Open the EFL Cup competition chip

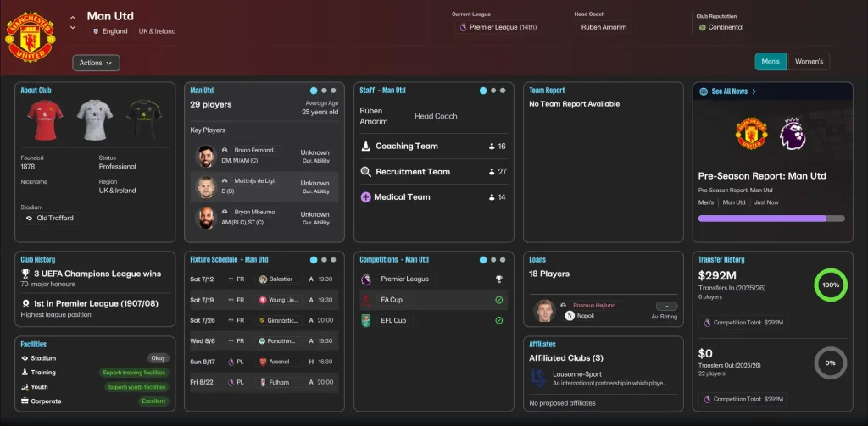click(x=394, y=320)
